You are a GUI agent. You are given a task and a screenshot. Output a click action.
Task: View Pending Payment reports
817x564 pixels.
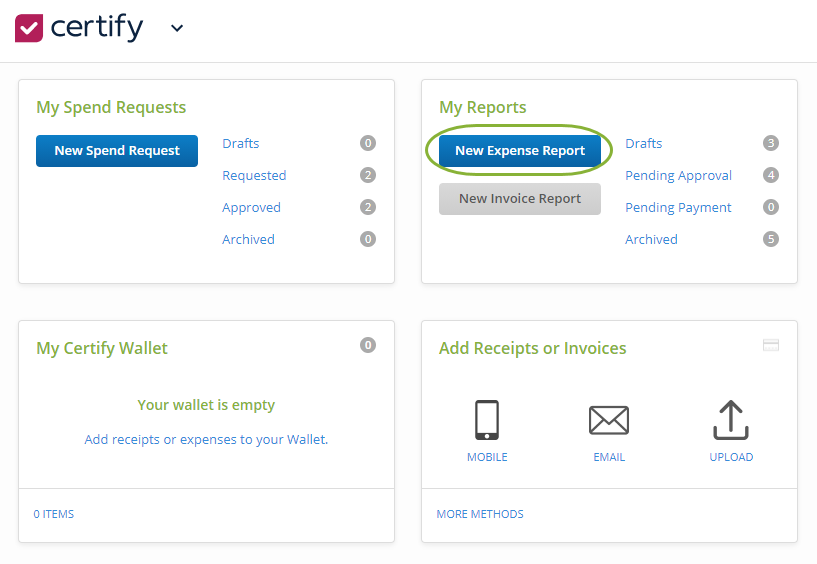pos(678,207)
